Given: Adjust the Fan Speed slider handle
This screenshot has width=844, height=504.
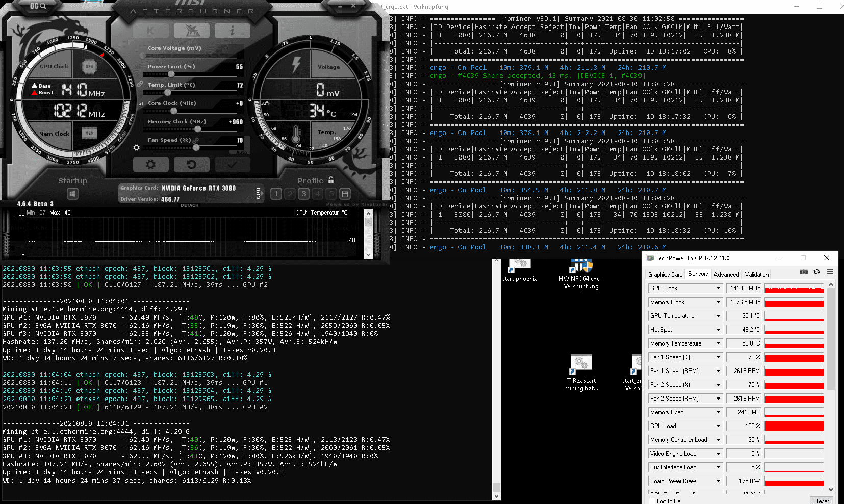Looking at the screenshot, I should click(x=196, y=148).
